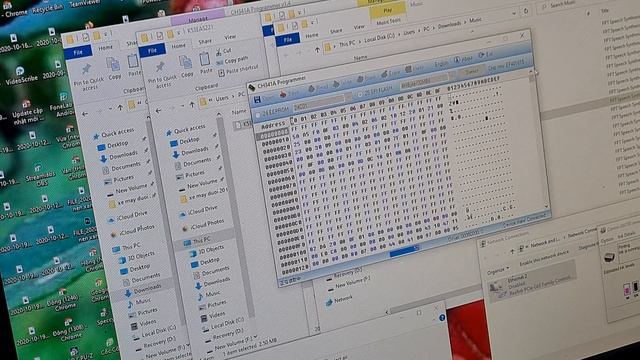Click the hex view scroll-down arrow
The width and height of the screenshot is (640, 360).
(x=547, y=207)
